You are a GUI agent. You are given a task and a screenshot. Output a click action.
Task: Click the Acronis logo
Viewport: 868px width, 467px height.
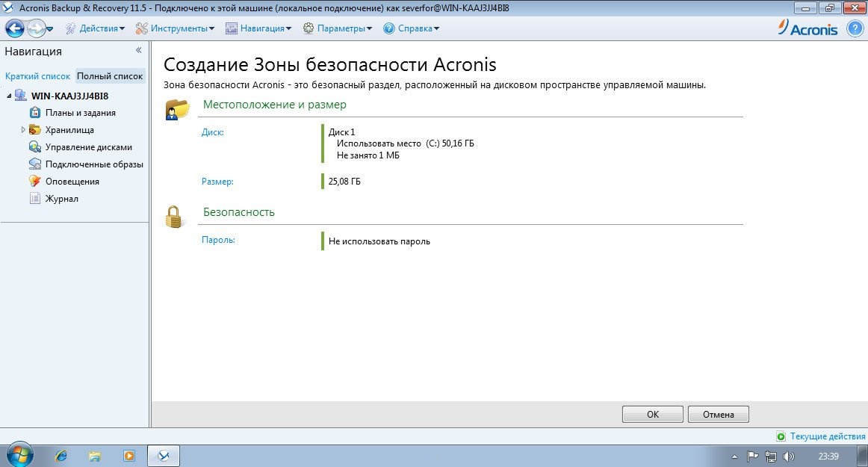[807, 28]
